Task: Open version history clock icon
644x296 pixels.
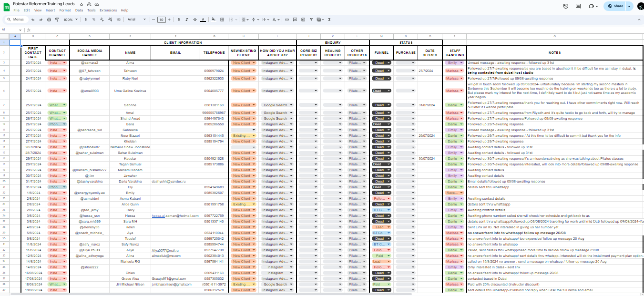Action: (565, 6)
